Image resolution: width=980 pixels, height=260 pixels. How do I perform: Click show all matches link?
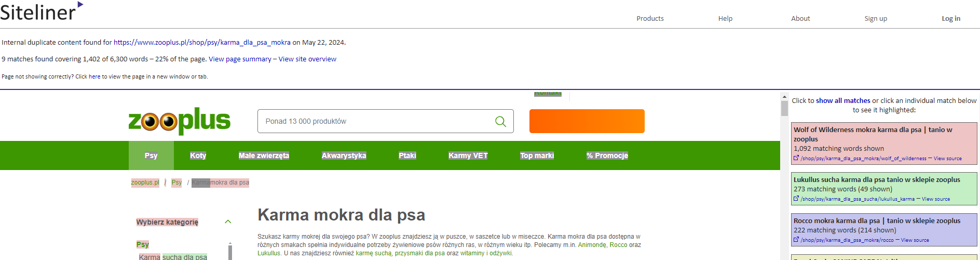tap(843, 100)
